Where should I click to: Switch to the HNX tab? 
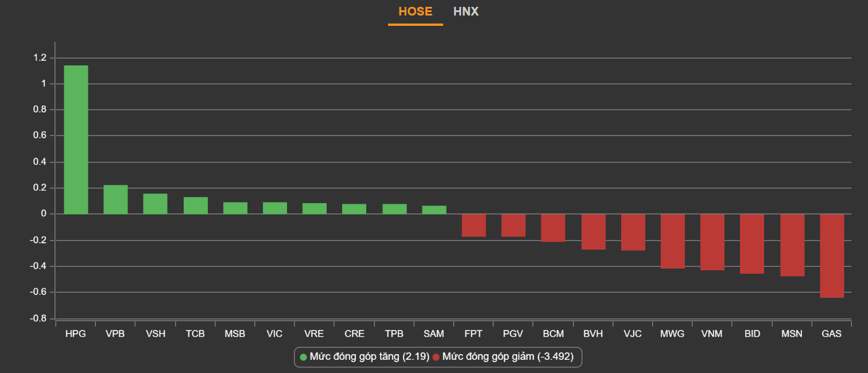(466, 11)
